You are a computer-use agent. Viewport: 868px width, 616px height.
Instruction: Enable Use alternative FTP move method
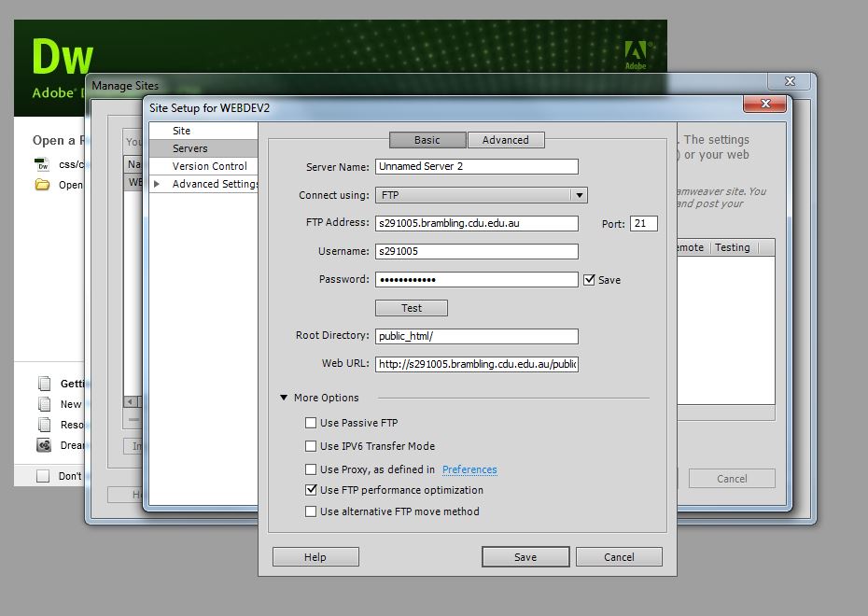(x=311, y=511)
